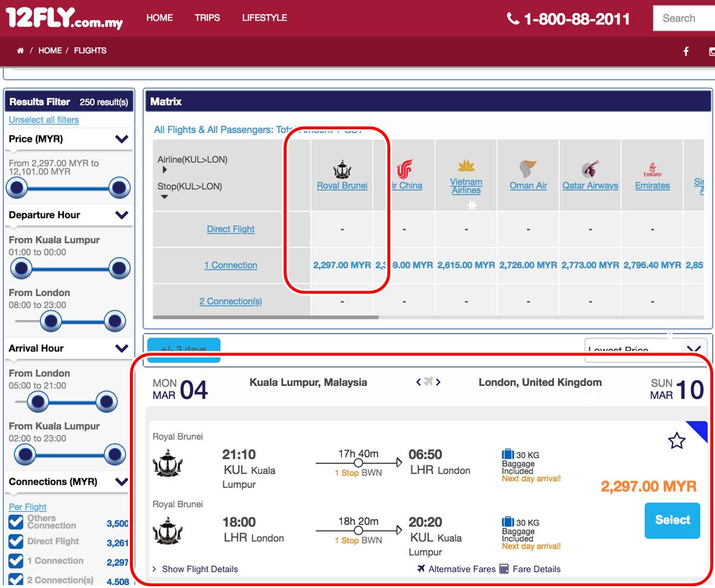Viewport: 715px width, 588px height.
Task: Click the Qatar Airways link
Action: click(x=590, y=185)
